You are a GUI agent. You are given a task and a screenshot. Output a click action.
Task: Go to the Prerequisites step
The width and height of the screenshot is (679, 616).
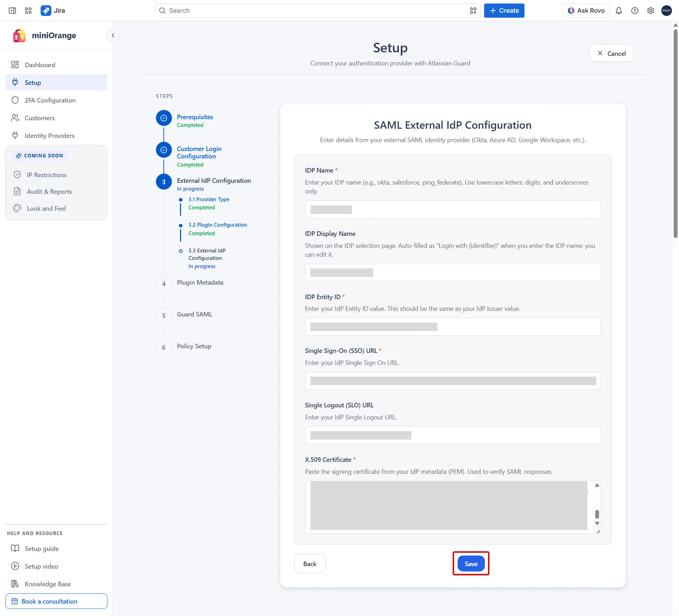click(195, 117)
